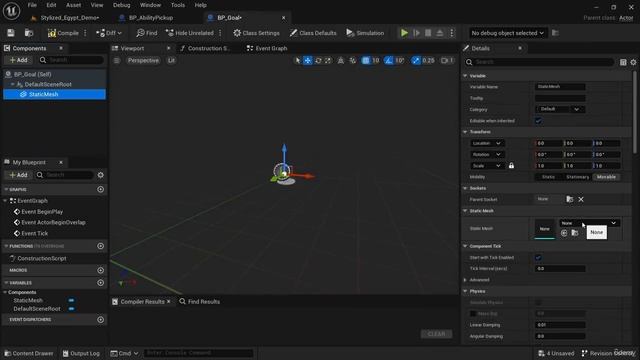Open the Asset menu
640x360 pixels.
click(x=73, y=5)
